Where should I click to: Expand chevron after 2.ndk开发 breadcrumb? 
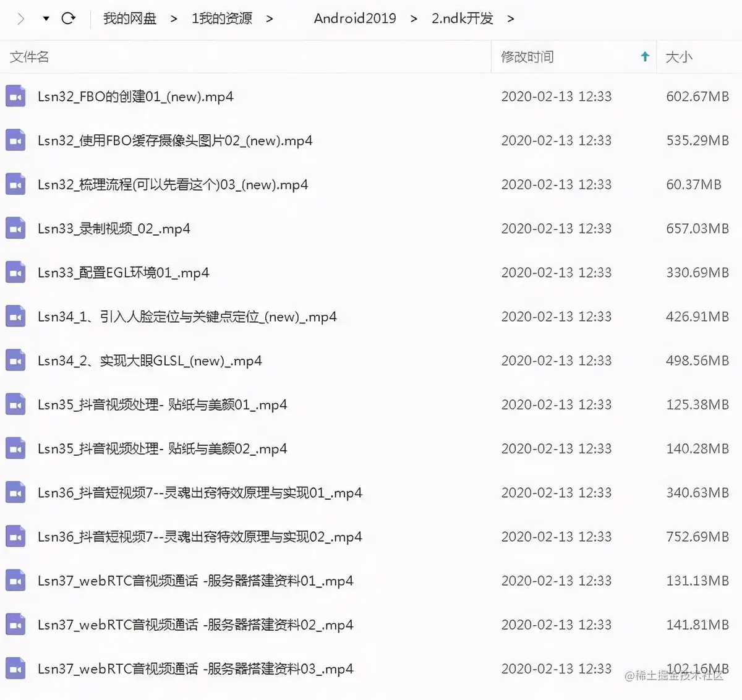pos(510,19)
